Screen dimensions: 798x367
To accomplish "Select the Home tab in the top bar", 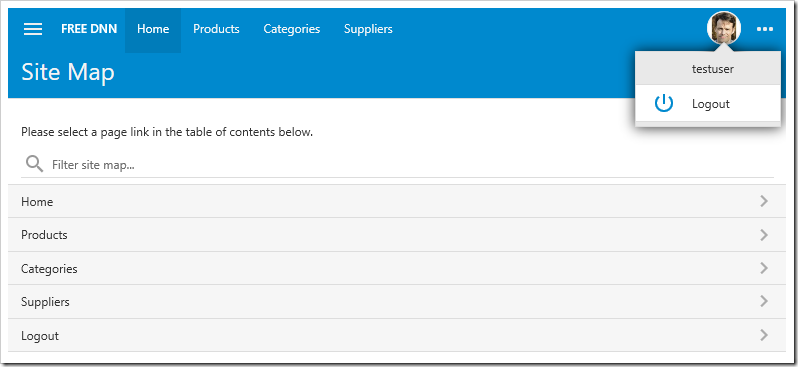I will (x=153, y=30).
